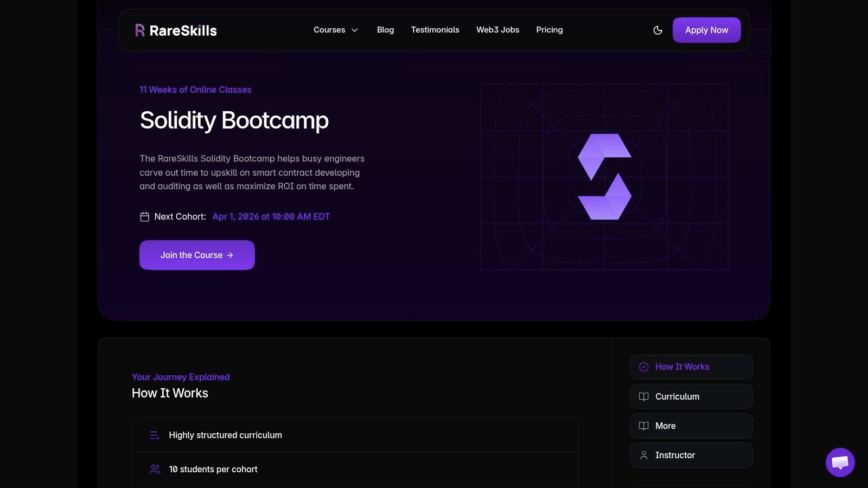This screenshot has width=868, height=488.
Task: Click the Your Journey Explained label
Action: click(181, 377)
